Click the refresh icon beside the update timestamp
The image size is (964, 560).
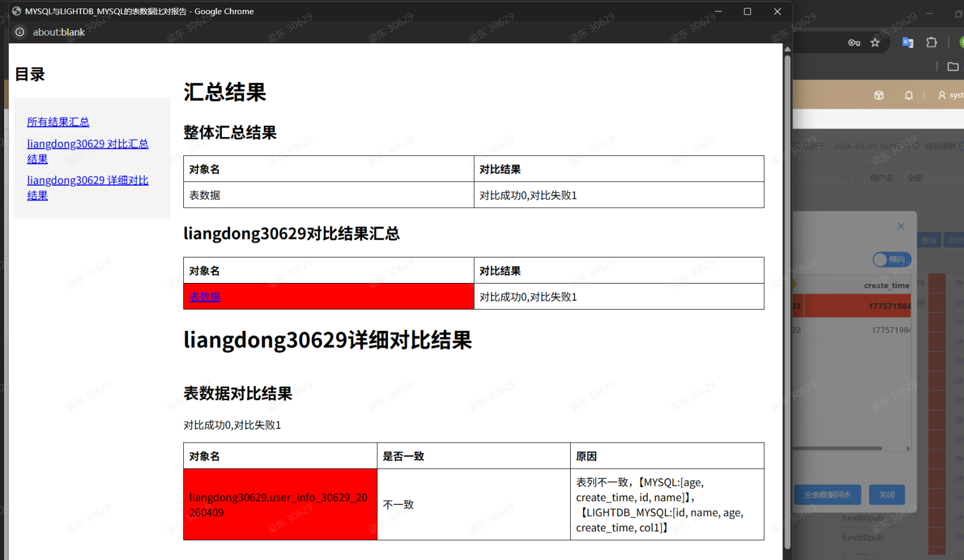pyautogui.click(x=916, y=146)
